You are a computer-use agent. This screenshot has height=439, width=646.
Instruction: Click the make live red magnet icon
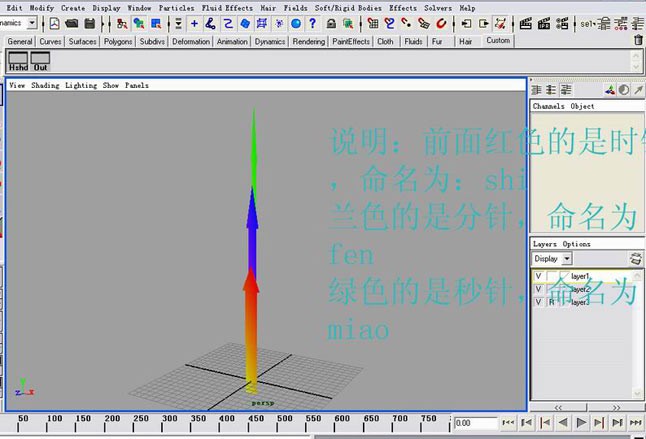tap(441, 23)
